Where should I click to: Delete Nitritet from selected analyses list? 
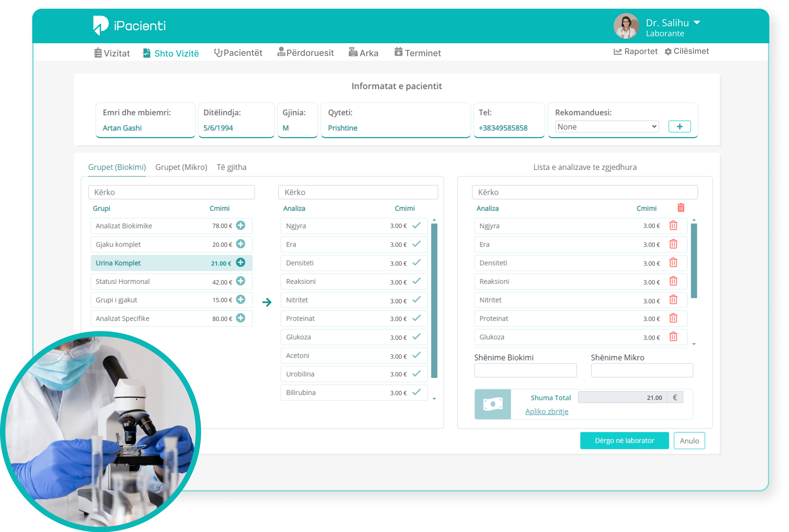pos(673,300)
